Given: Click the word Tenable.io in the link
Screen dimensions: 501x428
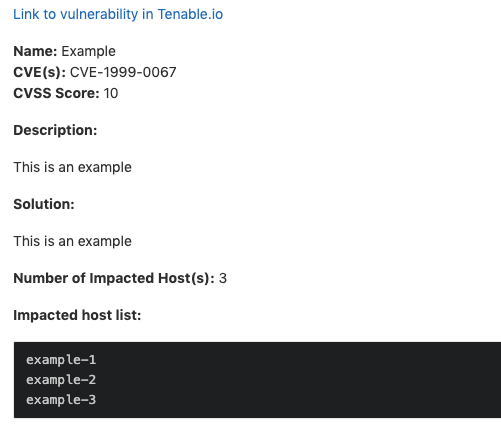Looking at the screenshot, I should pos(190,14).
